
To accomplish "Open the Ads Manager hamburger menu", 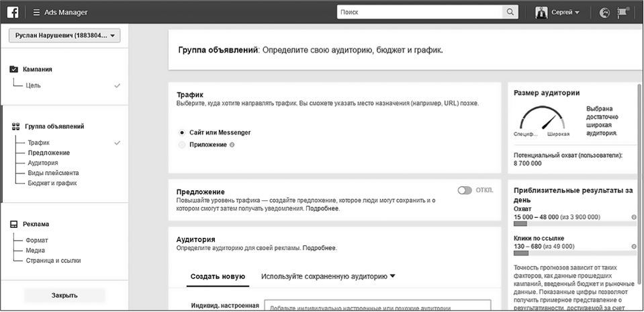I will [36, 12].
